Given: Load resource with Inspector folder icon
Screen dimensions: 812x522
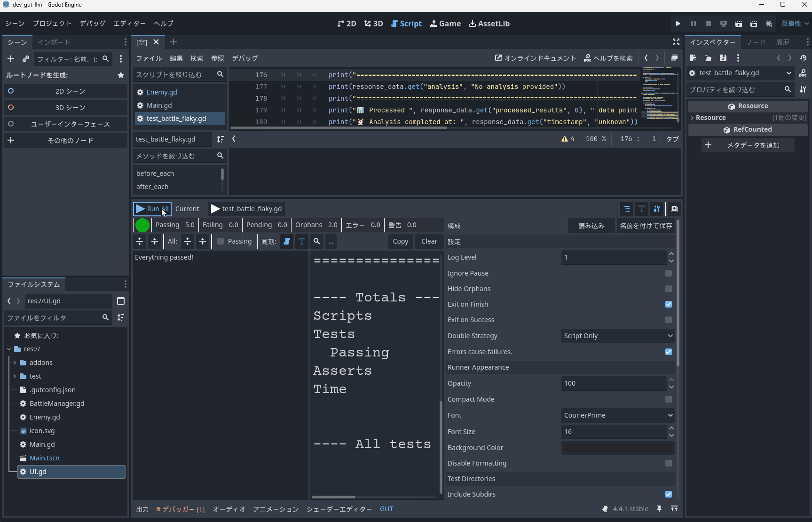Looking at the screenshot, I should point(708,58).
